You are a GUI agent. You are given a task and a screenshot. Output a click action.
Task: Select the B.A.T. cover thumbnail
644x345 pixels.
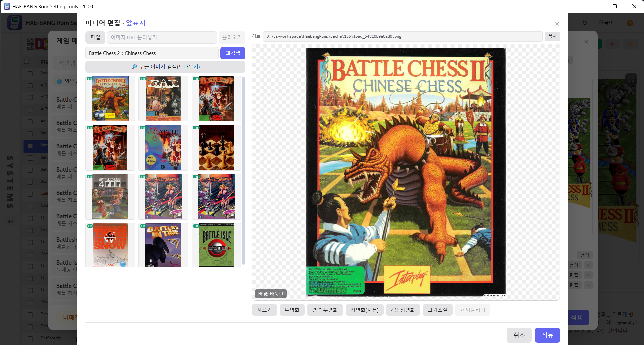click(x=163, y=98)
